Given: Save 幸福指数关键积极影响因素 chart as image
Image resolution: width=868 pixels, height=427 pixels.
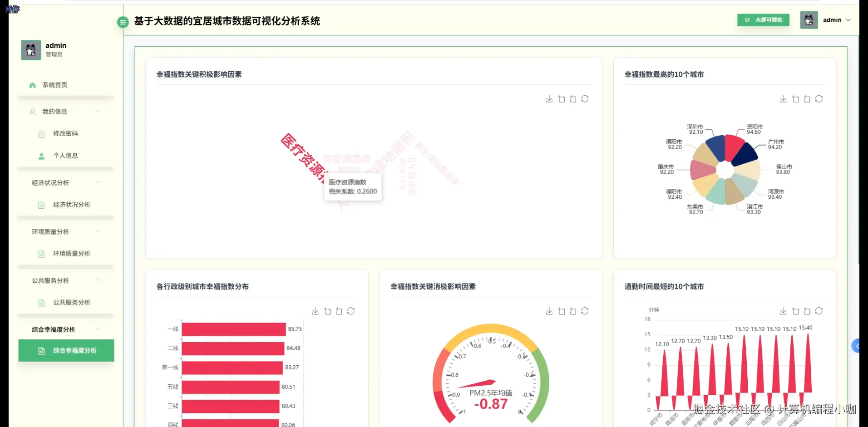Looking at the screenshot, I should tap(549, 99).
